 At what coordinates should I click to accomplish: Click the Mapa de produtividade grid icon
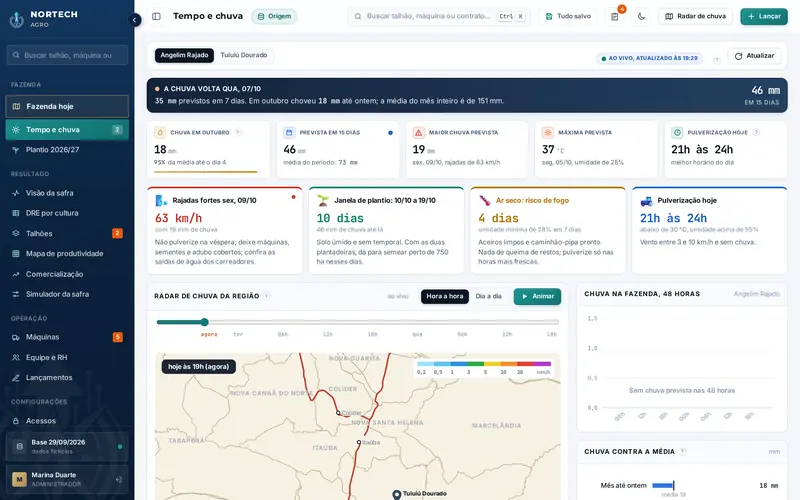[x=16, y=254]
